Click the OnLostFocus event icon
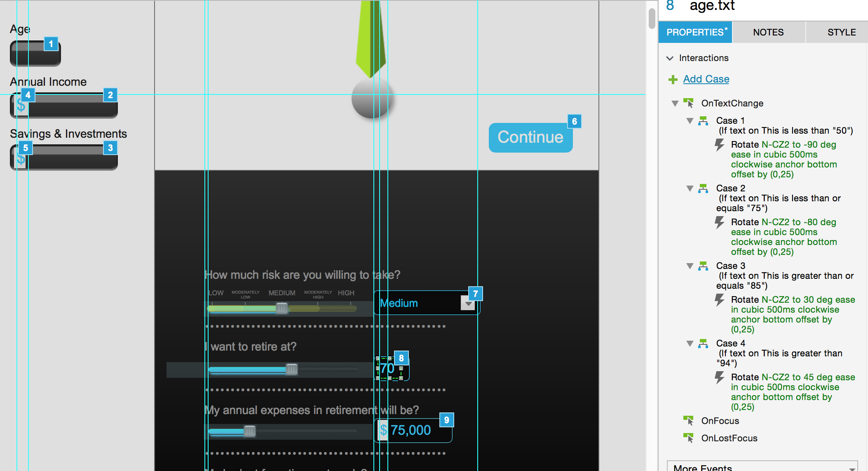The height and width of the screenshot is (471, 868). point(688,438)
